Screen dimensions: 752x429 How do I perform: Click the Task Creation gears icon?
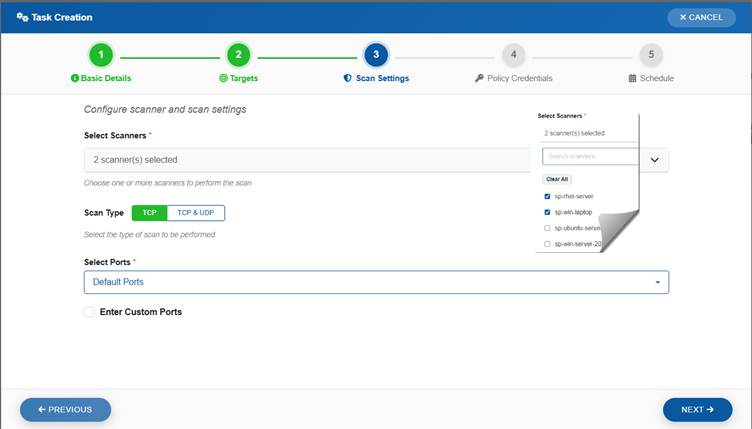(x=22, y=17)
